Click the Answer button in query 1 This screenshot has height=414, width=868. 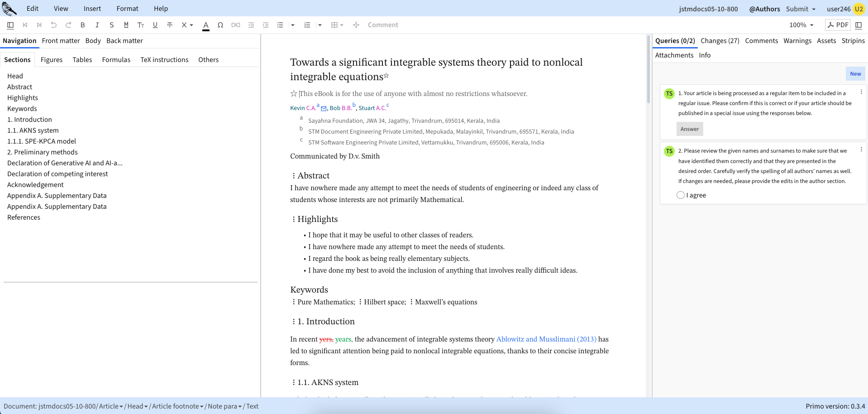689,129
